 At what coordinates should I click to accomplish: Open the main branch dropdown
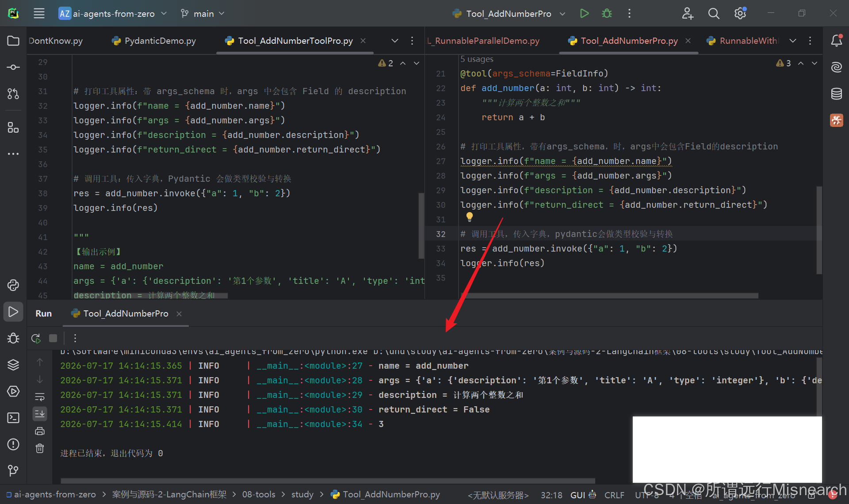(x=203, y=13)
